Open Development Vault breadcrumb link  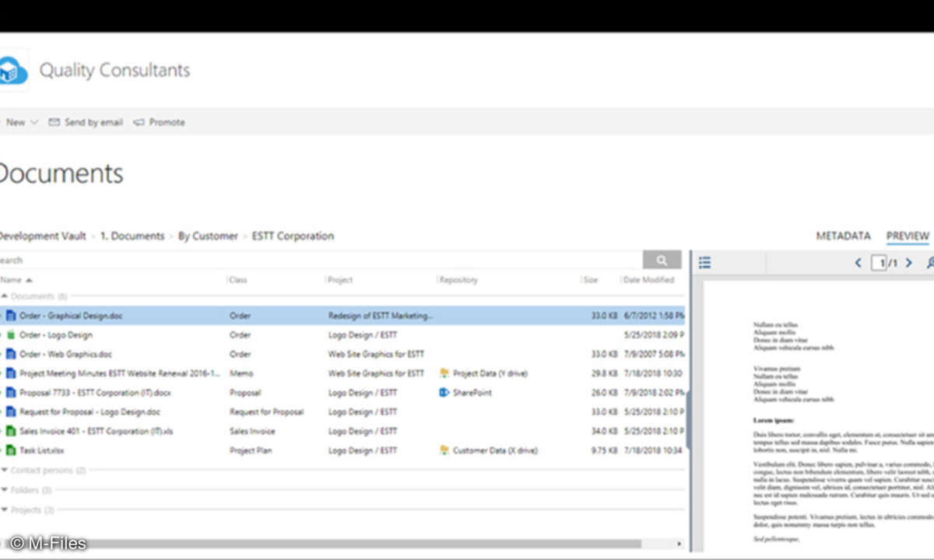click(x=41, y=236)
